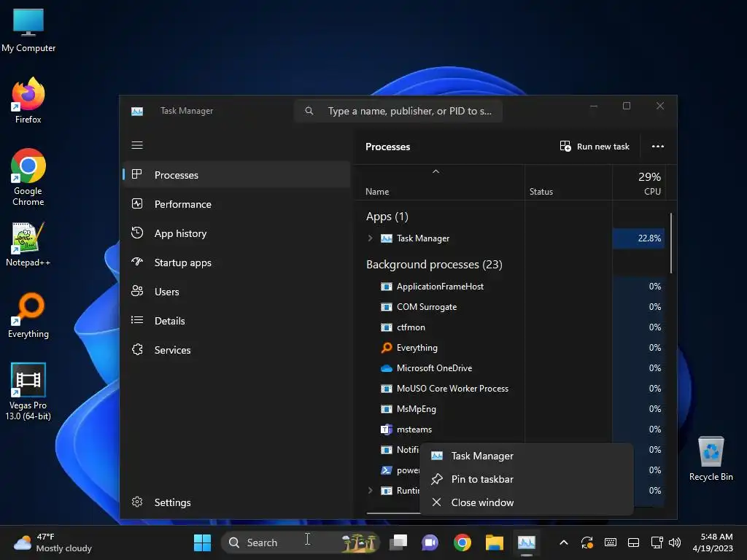This screenshot has width=747, height=560.
Task: Switch to the Details page
Action: click(237, 321)
